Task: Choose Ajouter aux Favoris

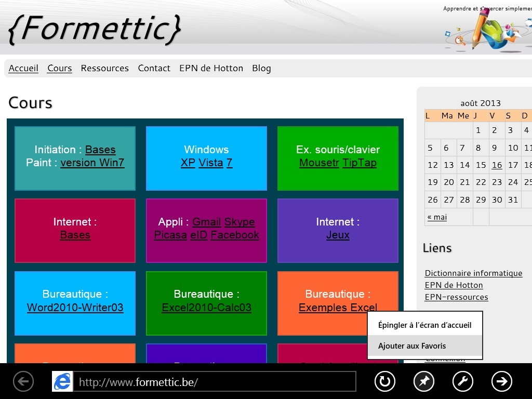Action: (x=425, y=345)
